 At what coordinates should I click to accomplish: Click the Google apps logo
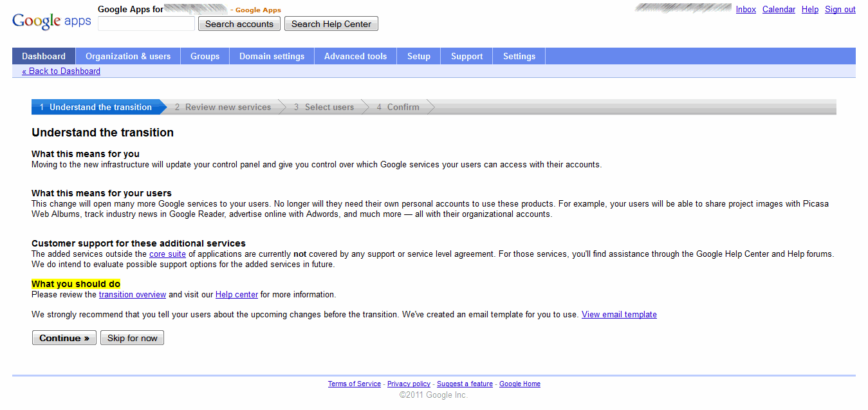point(51,21)
